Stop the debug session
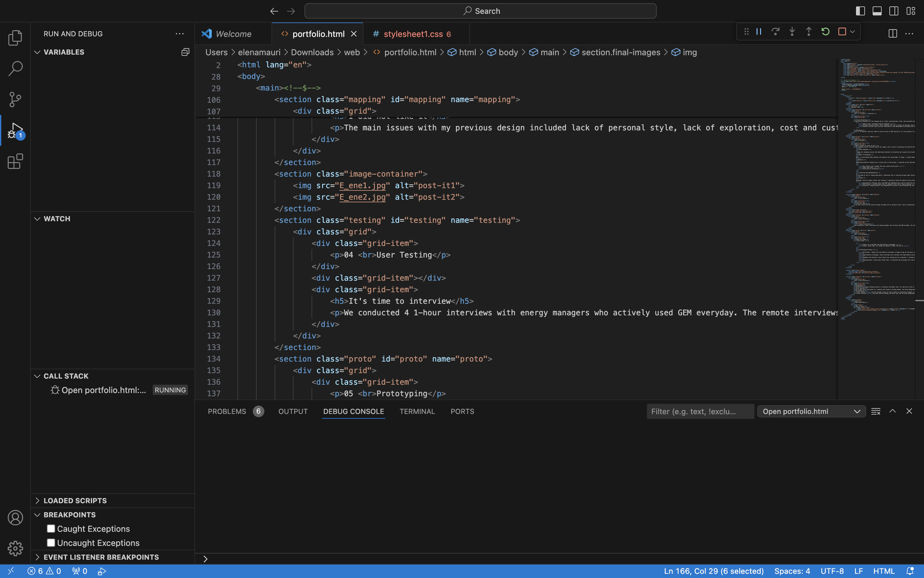Image resolution: width=924 pixels, height=578 pixels. [x=842, y=32]
